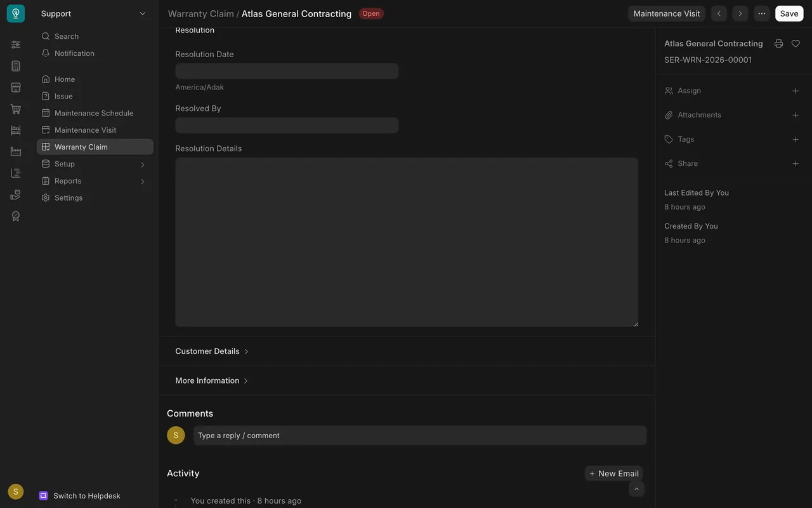Open Notification in the sidebar
The image size is (812, 508).
point(95,53)
